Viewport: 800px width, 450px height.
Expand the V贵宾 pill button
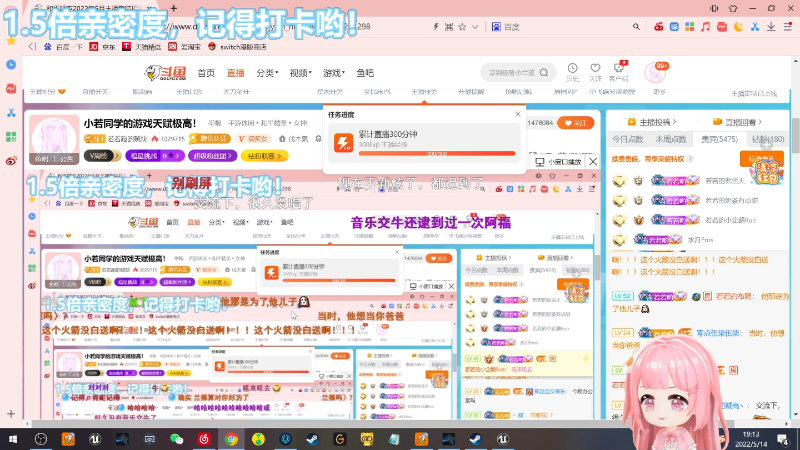tap(103, 156)
